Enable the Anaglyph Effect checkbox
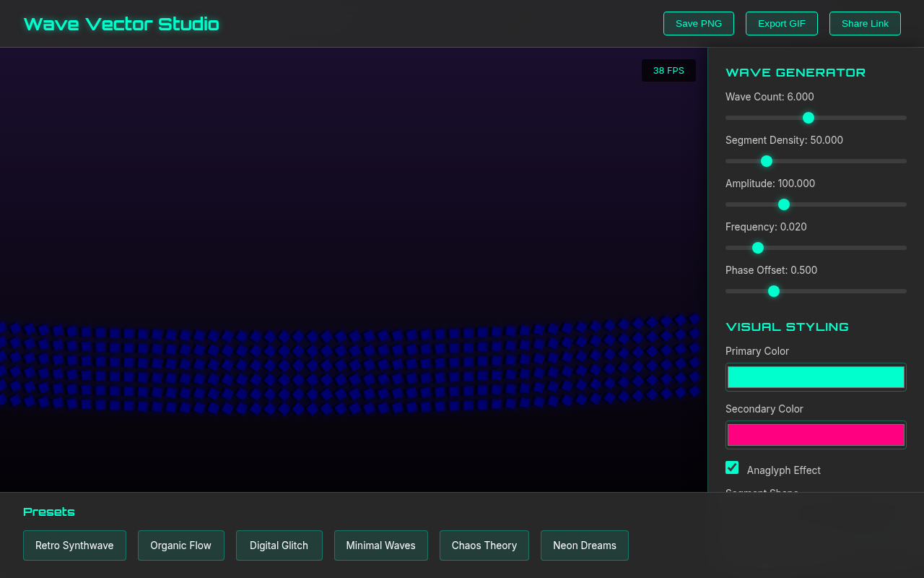 732,467
